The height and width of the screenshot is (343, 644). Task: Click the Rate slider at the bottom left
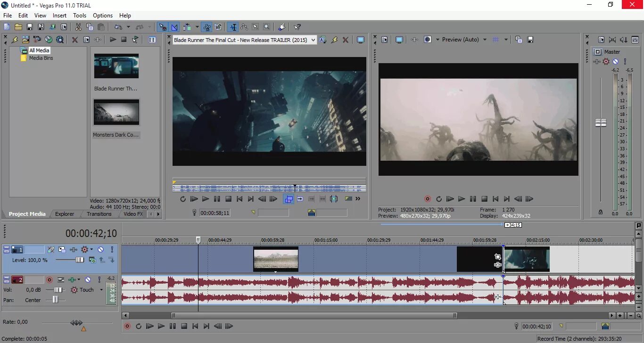pos(75,322)
